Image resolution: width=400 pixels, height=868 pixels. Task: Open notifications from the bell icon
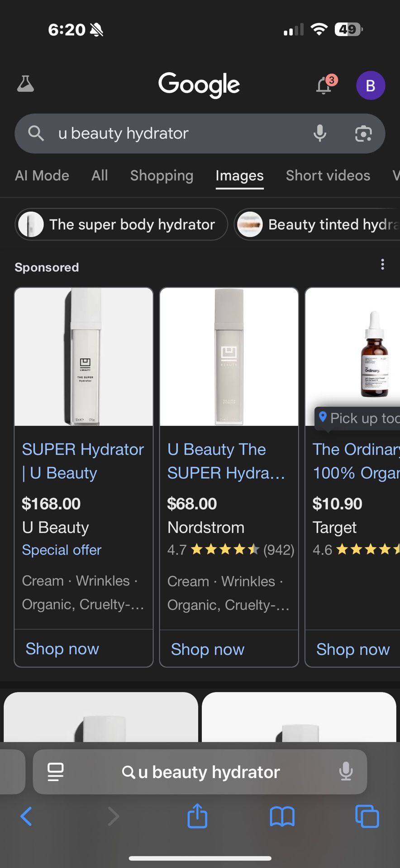[x=323, y=86]
